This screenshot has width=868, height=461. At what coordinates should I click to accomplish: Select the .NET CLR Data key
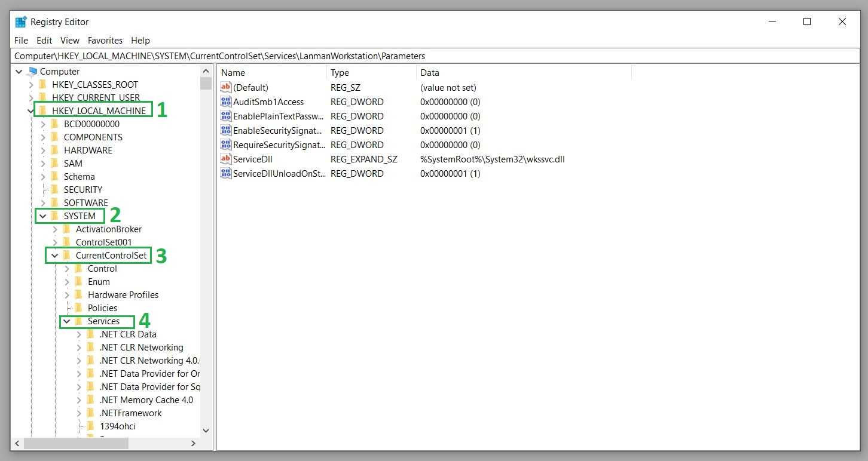(128, 334)
